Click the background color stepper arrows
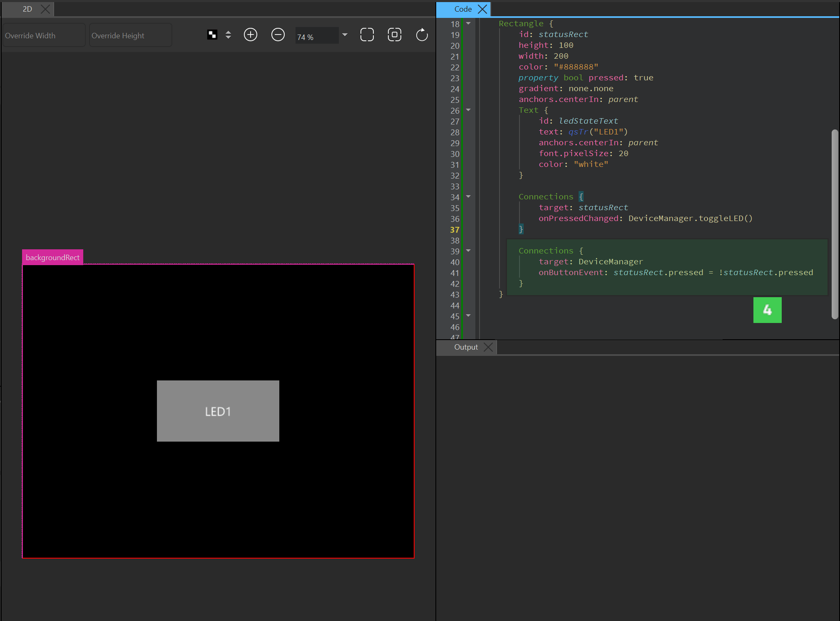 [x=228, y=35]
